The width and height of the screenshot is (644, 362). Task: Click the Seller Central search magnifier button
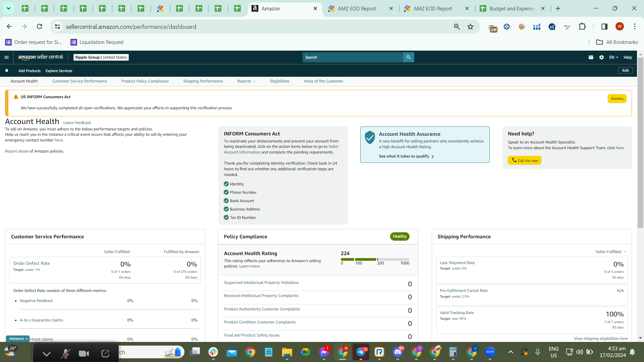coord(409,57)
